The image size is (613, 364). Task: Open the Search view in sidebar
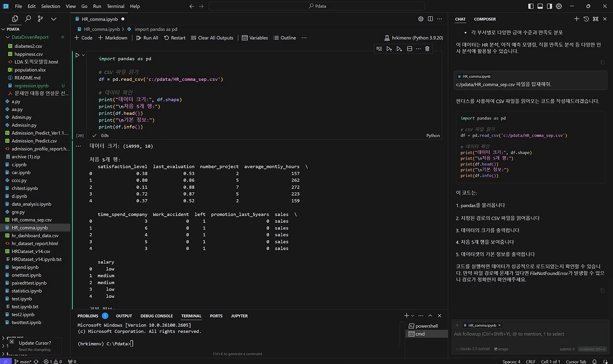pyautogui.click(x=28, y=19)
